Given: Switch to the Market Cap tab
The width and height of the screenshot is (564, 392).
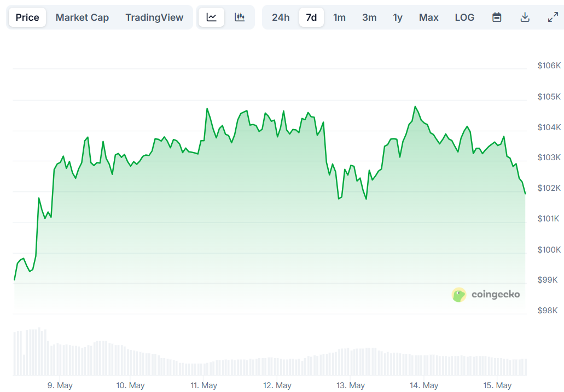Looking at the screenshot, I should (82, 17).
